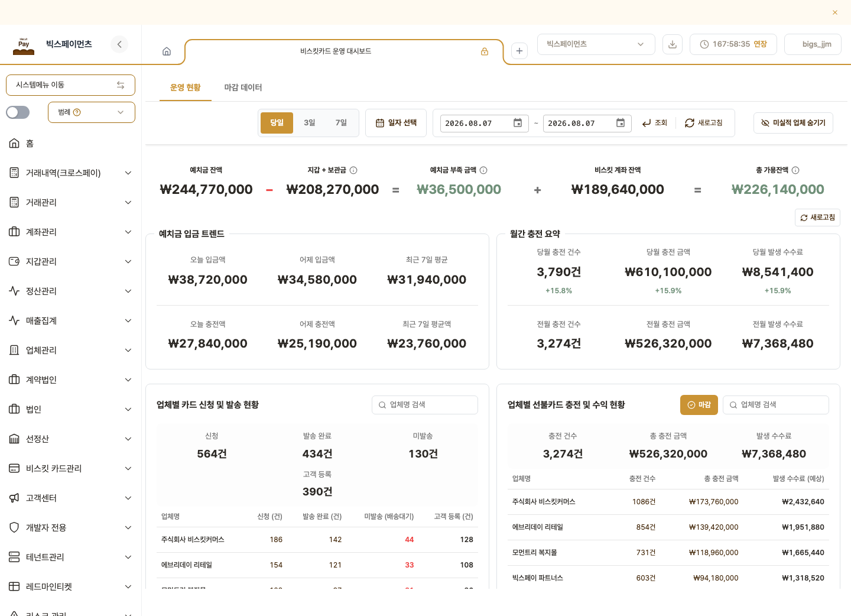Toggle the switch beside 범례 dropdown
This screenshot has height=616, width=851.
tap(18, 112)
